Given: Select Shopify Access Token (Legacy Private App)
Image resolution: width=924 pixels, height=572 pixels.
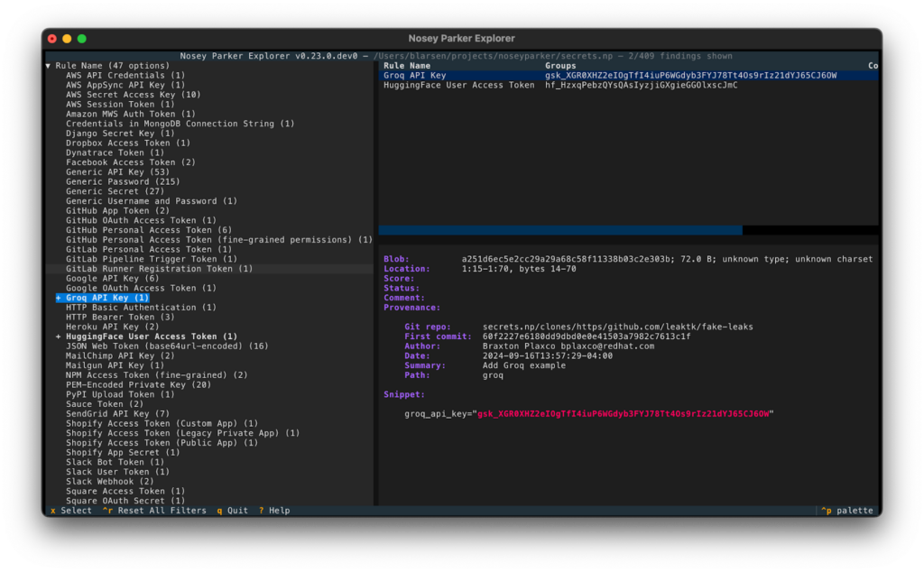Looking at the screenshot, I should coord(182,433).
